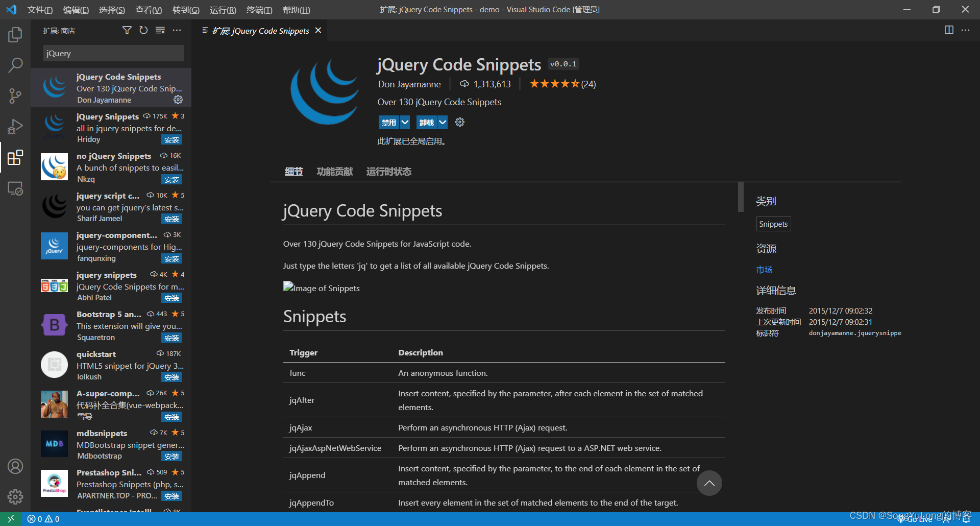Clear extension search results icon

coord(160,31)
